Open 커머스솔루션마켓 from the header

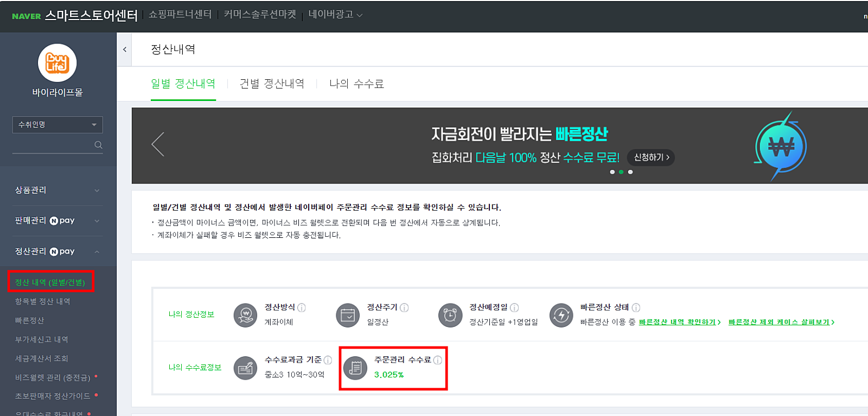pos(260,15)
